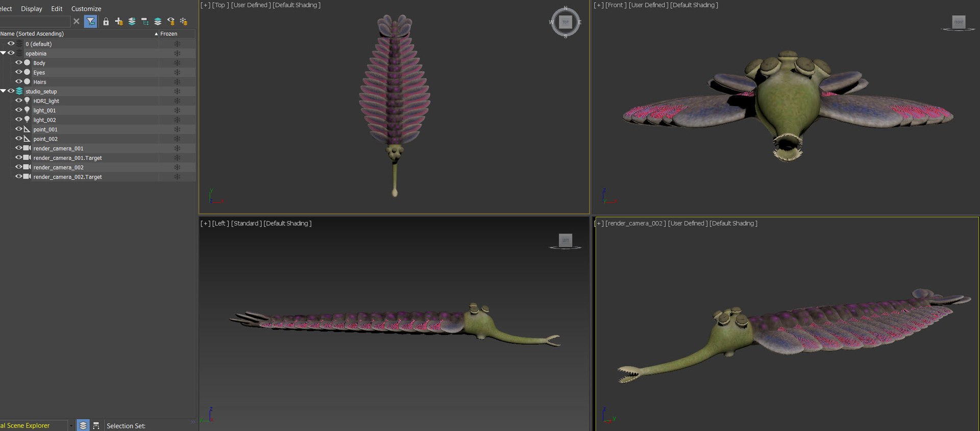The image size is (980, 431).
Task: Open camera viewport Default Shading menu
Action: click(733, 223)
